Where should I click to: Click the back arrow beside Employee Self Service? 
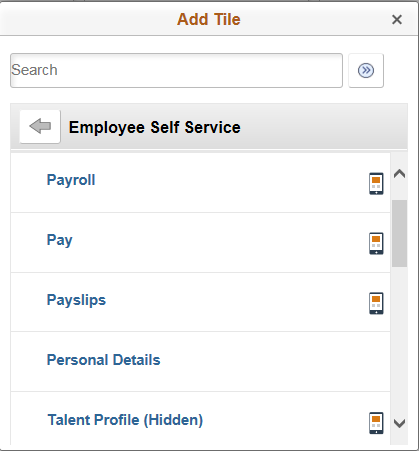pyautogui.click(x=40, y=127)
